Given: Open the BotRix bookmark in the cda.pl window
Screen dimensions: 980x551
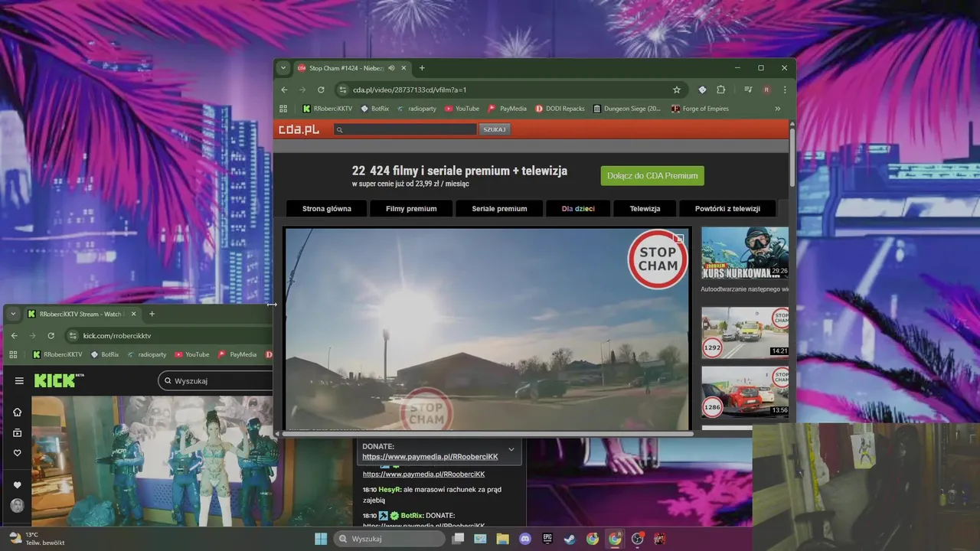Looking at the screenshot, I should pyautogui.click(x=375, y=109).
